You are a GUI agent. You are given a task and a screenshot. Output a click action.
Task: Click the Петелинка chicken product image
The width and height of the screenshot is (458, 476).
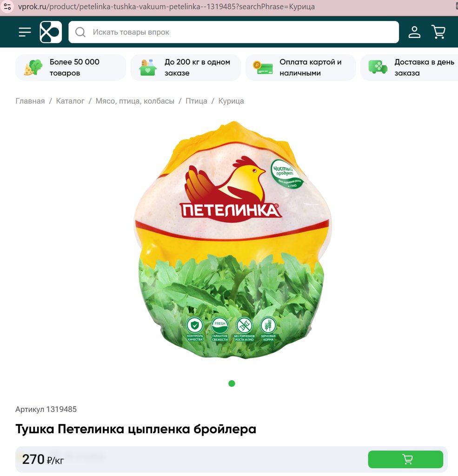[232, 240]
